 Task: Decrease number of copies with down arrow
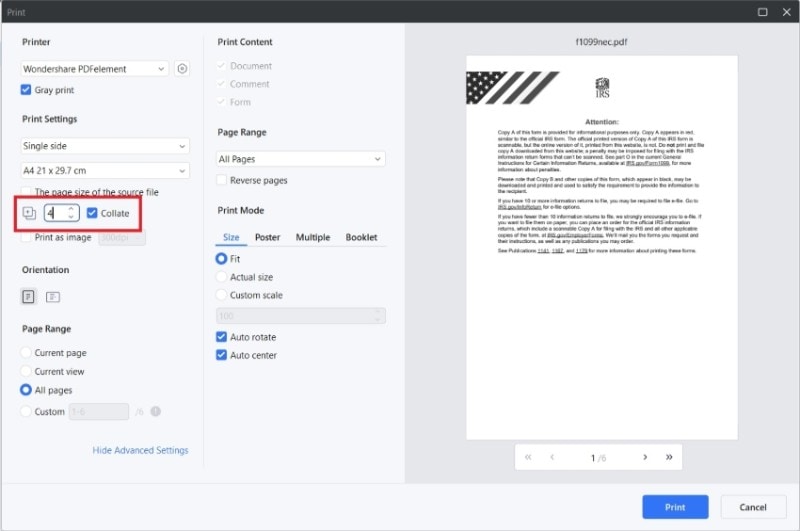[x=71, y=217]
